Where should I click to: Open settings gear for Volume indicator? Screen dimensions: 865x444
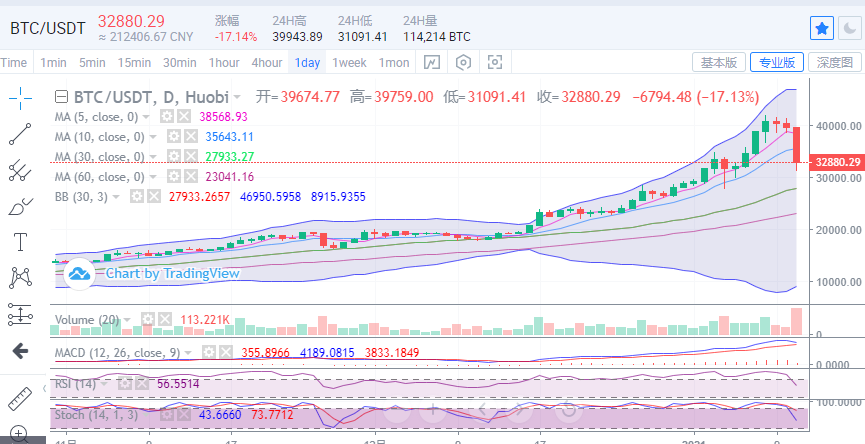coord(148,319)
